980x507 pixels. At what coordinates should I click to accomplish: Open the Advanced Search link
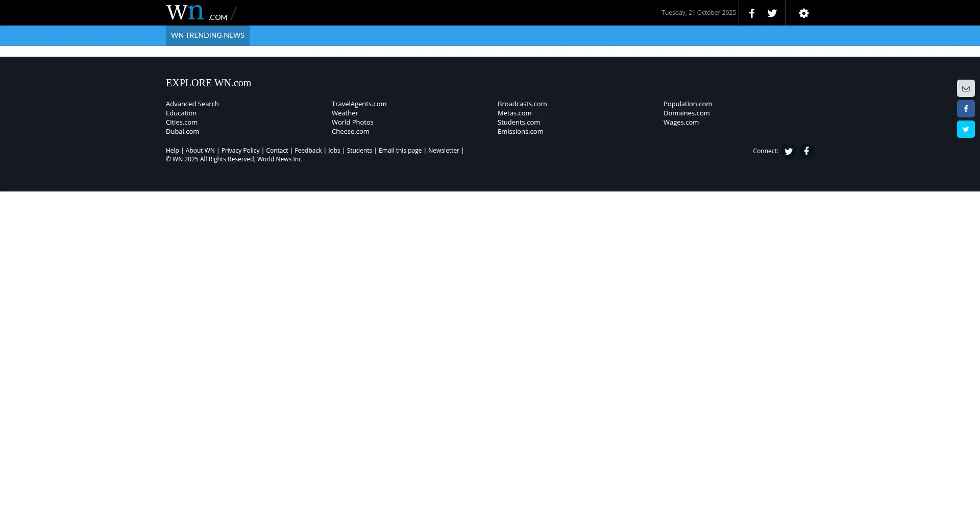[x=192, y=104]
